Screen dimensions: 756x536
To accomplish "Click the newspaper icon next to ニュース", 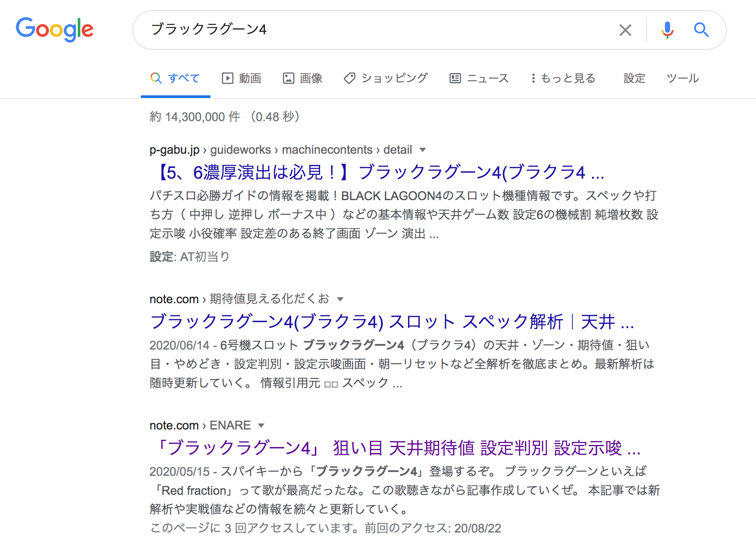I will point(454,78).
